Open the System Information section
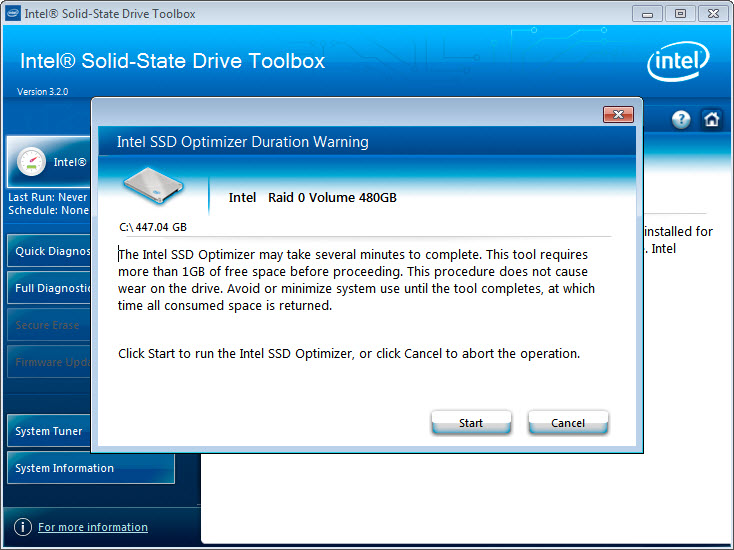The height and width of the screenshot is (550, 734). 91,468
